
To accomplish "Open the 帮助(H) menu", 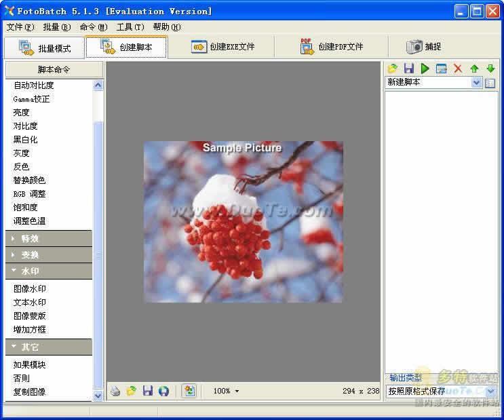I will (x=167, y=27).
